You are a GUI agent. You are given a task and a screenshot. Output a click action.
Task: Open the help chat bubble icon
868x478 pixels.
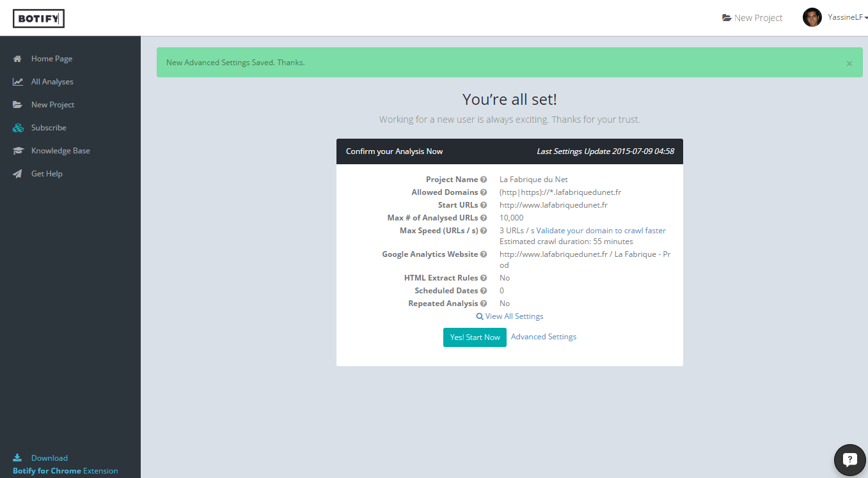point(849,459)
